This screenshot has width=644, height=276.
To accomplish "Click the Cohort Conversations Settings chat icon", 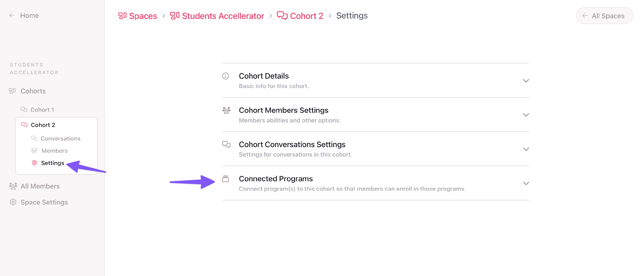I will (226, 144).
